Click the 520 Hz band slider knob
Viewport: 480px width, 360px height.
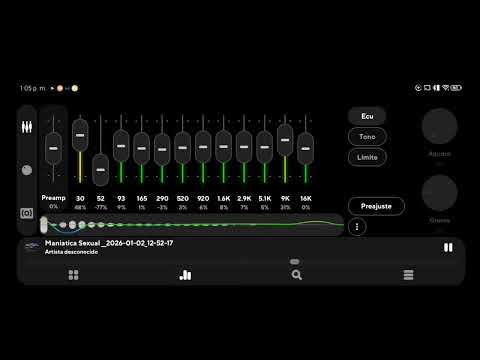(183, 148)
